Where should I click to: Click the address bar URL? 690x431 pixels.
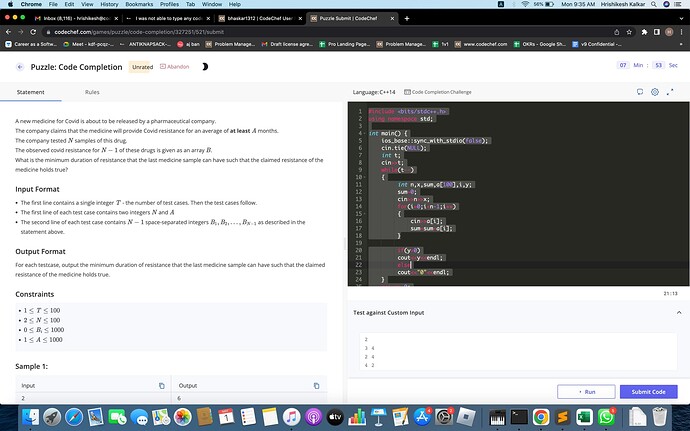point(139,32)
